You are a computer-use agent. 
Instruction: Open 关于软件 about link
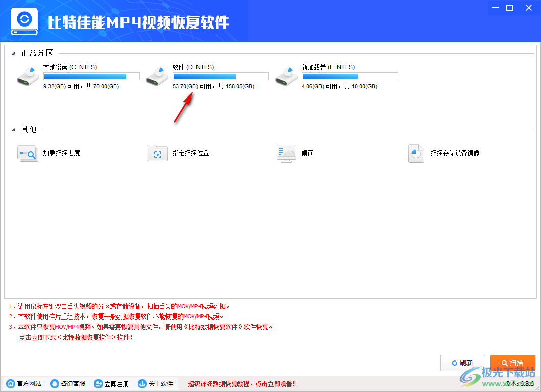pyautogui.click(x=161, y=384)
